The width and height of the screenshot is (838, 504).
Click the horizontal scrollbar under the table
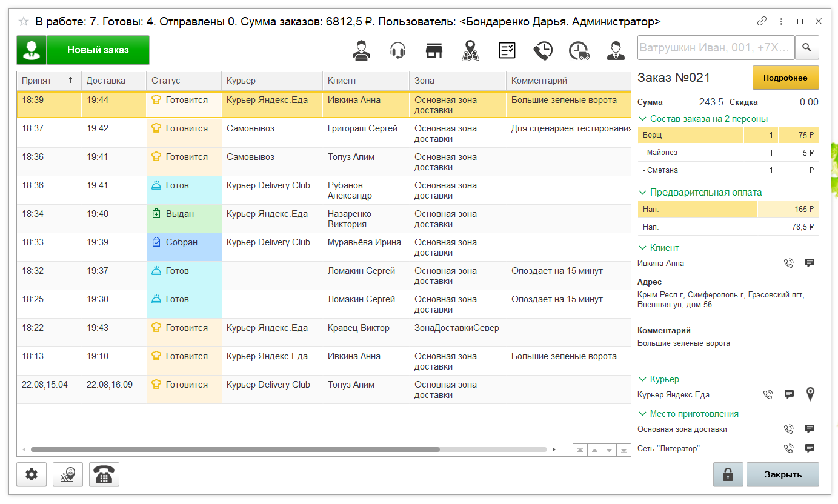point(235,449)
